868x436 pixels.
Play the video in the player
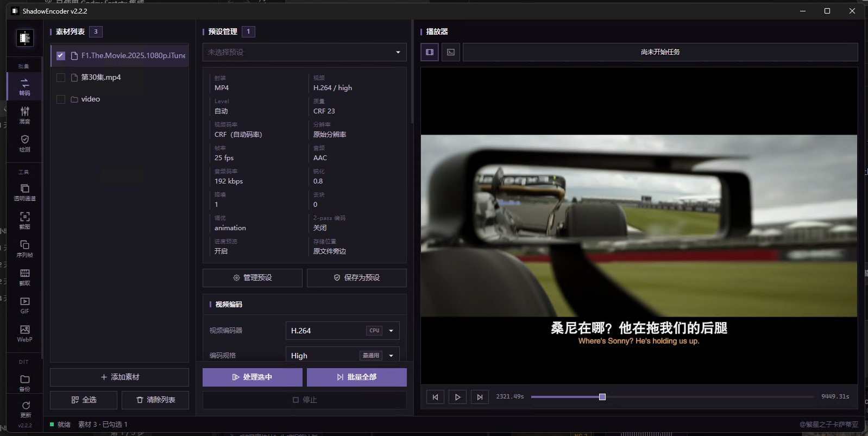pyautogui.click(x=457, y=397)
